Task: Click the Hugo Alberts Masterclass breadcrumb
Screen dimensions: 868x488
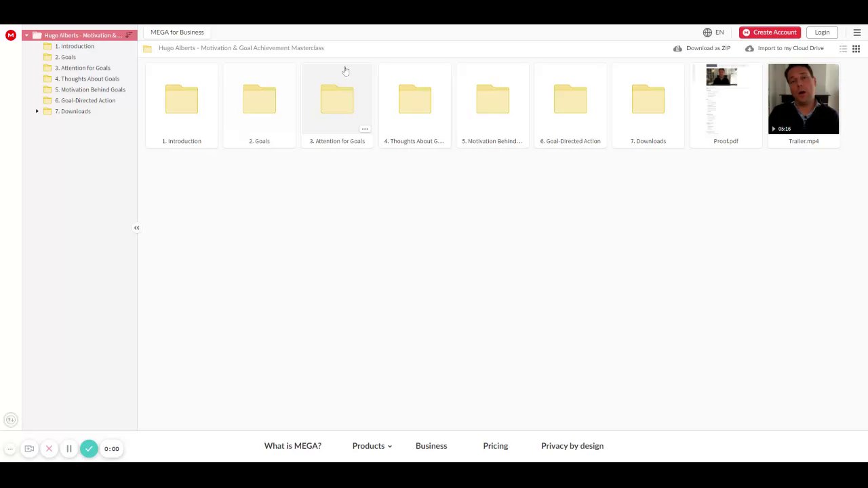Action: click(241, 48)
